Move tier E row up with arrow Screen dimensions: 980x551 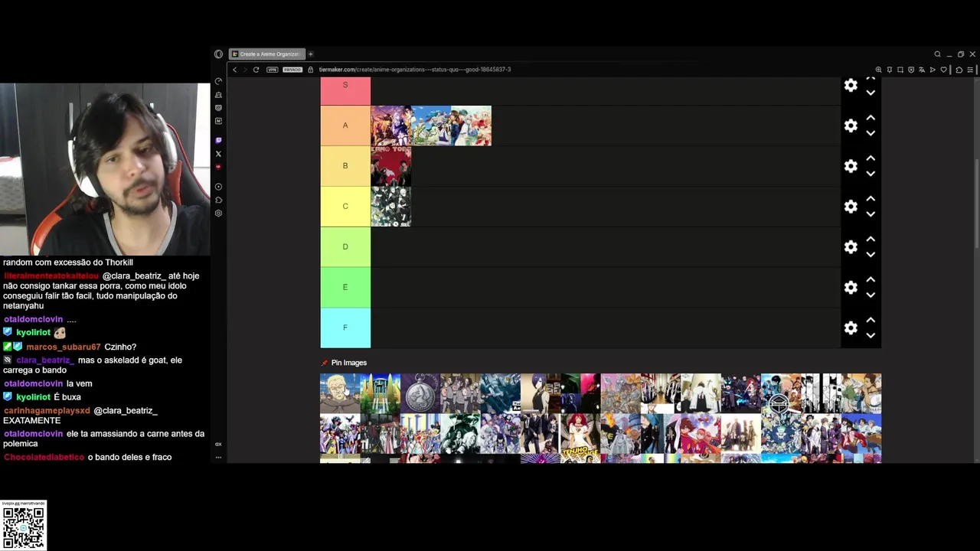tap(871, 279)
